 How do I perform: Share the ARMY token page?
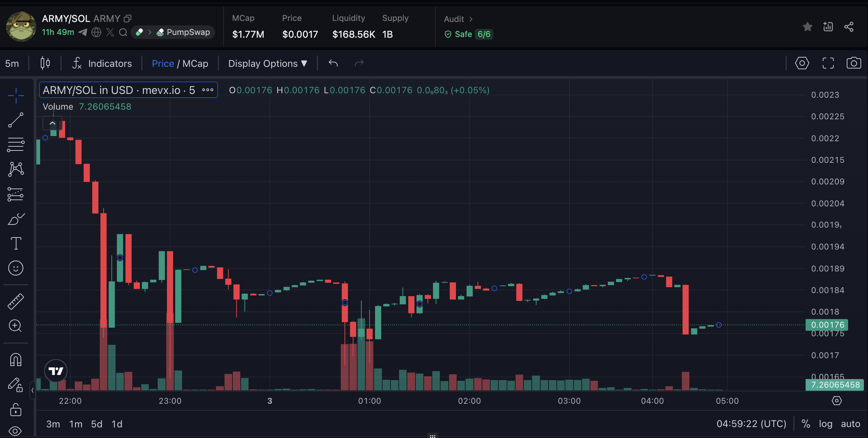(x=849, y=27)
